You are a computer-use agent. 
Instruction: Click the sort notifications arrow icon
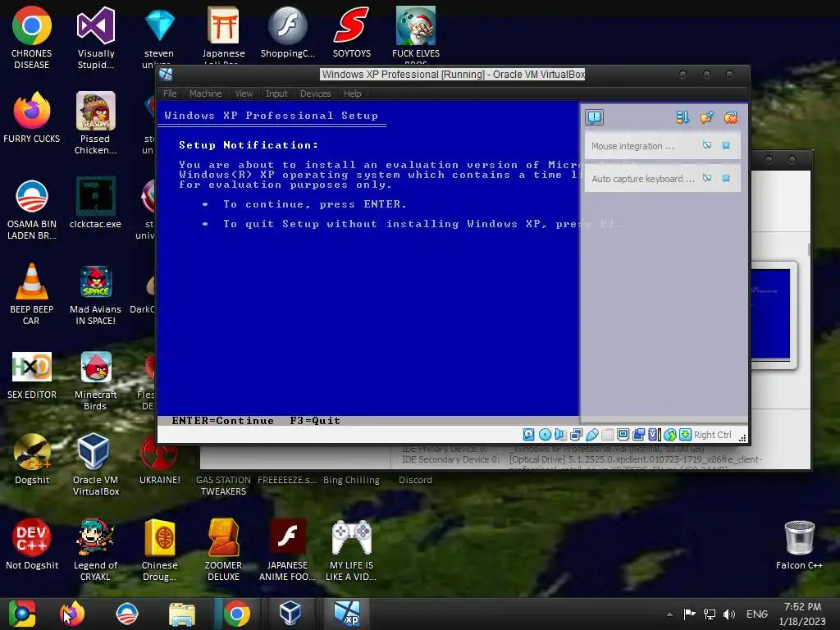point(682,117)
